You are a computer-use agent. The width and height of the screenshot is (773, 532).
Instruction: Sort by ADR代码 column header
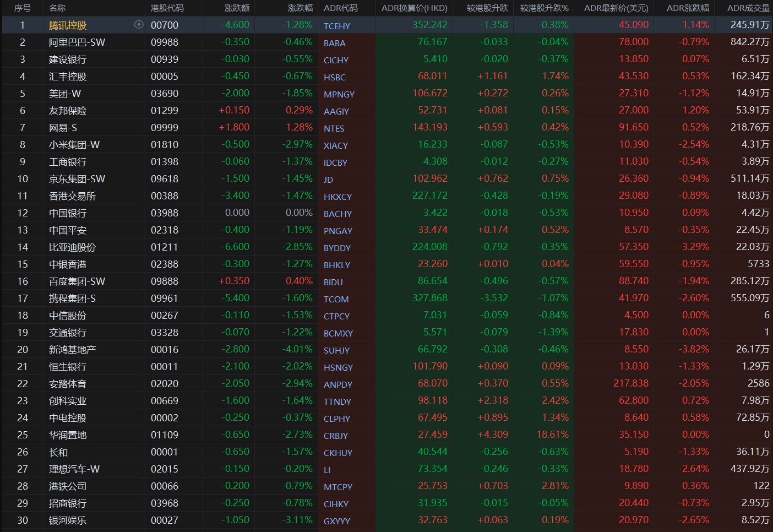coord(341,8)
